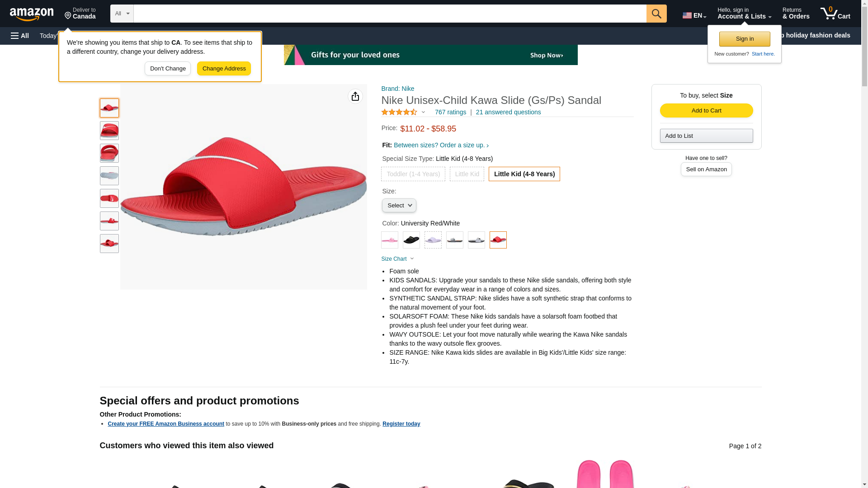
Task: Click the Amazon logo
Action: coord(32,14)
